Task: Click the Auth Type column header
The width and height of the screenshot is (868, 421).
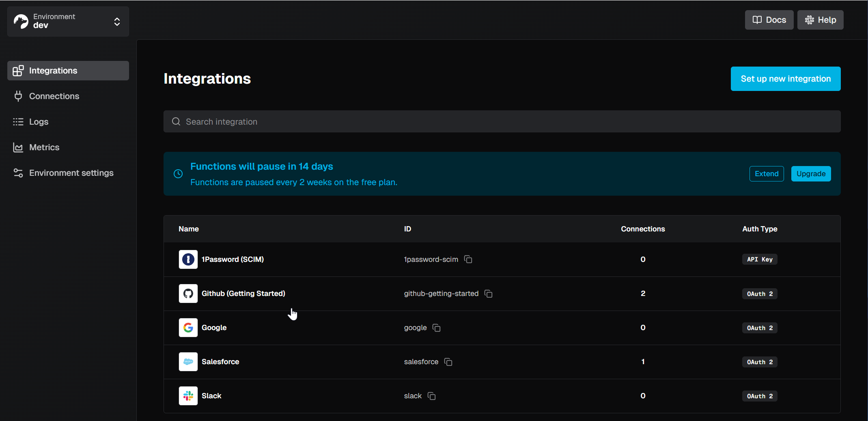Action: (x=760, y=229)
